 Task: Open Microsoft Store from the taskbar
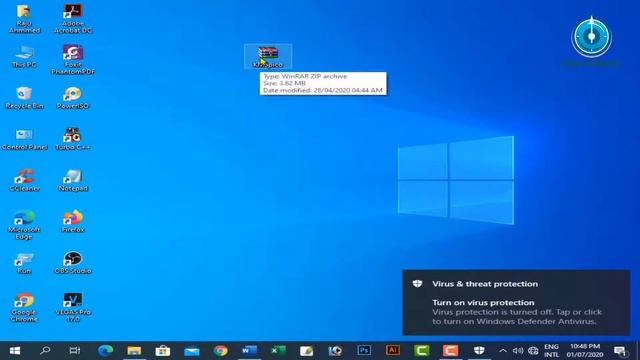click(x=162, y=351)
